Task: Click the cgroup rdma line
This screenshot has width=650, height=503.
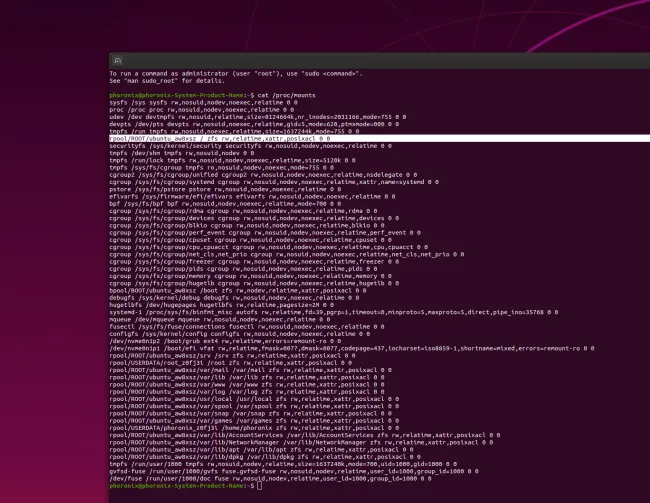Action: pos(243,211)
